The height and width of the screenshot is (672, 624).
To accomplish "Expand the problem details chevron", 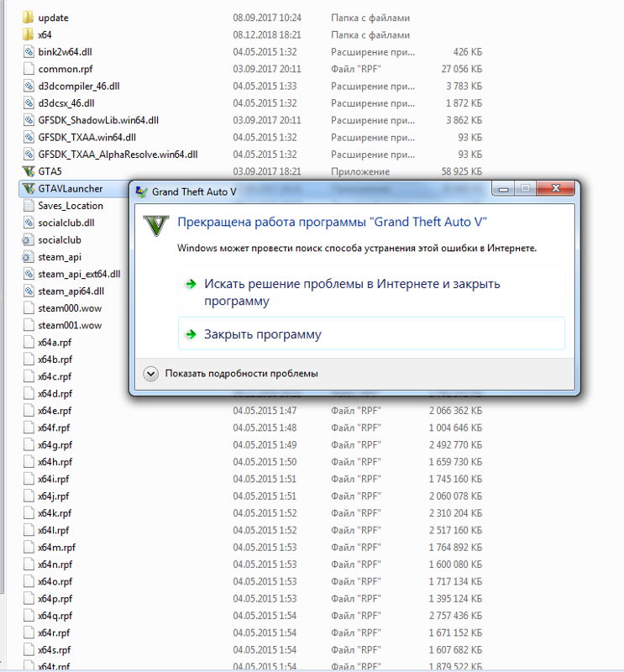I will pos(151,374).
